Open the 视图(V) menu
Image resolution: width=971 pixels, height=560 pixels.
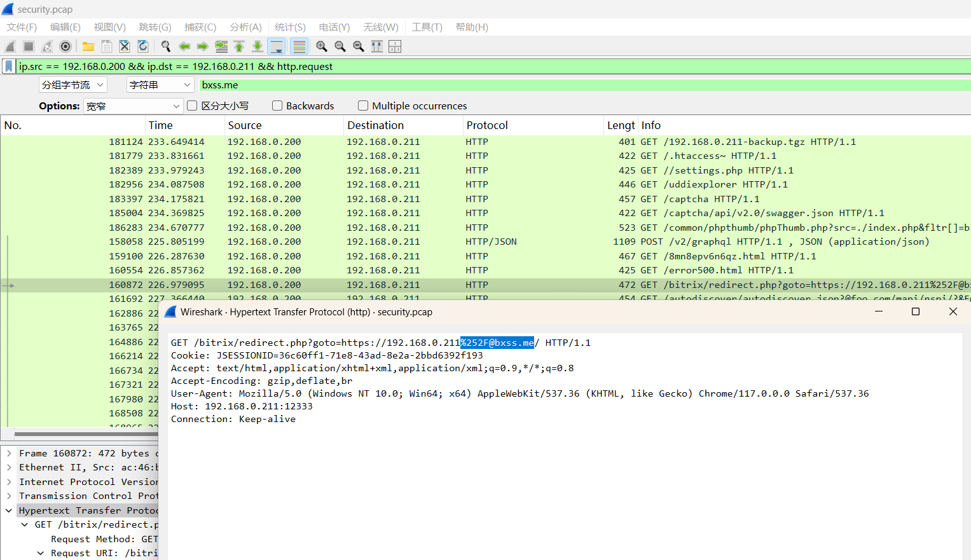click(x=109, y=27)
